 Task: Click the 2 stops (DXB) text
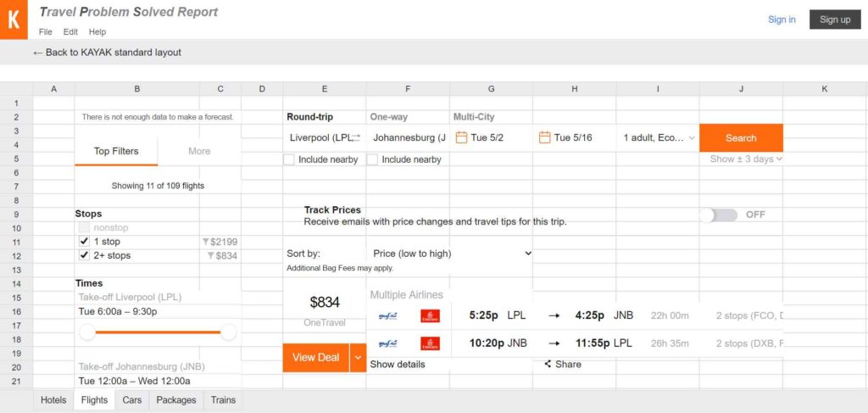click(750, 343)
